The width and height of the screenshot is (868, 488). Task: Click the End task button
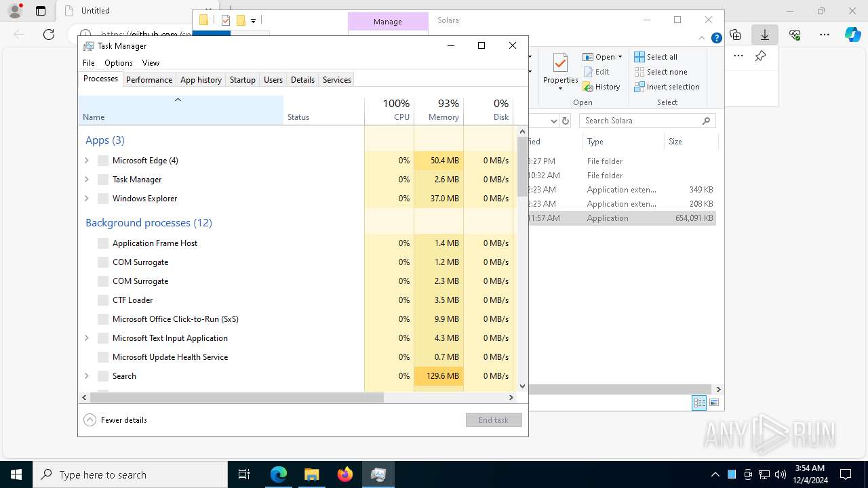click(x=494, y=420)
